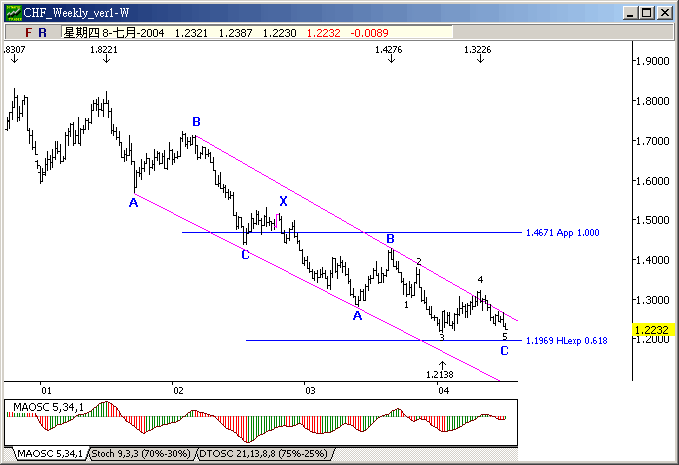Select the 1.1969 HLexp 0.618 price line label
This screenshot has width=679, height=465.
click(x=566, y=341)
